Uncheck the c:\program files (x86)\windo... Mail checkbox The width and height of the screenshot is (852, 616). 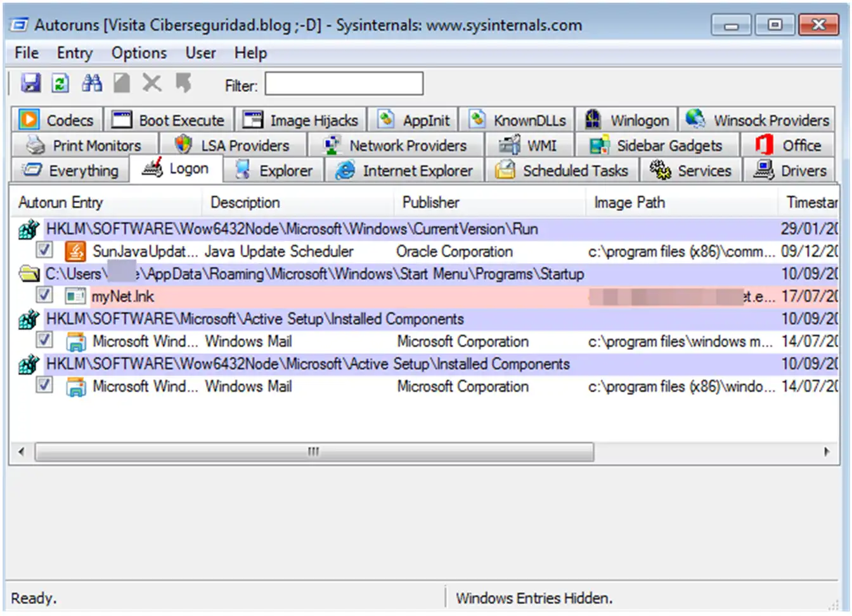(x=44, y=385)
